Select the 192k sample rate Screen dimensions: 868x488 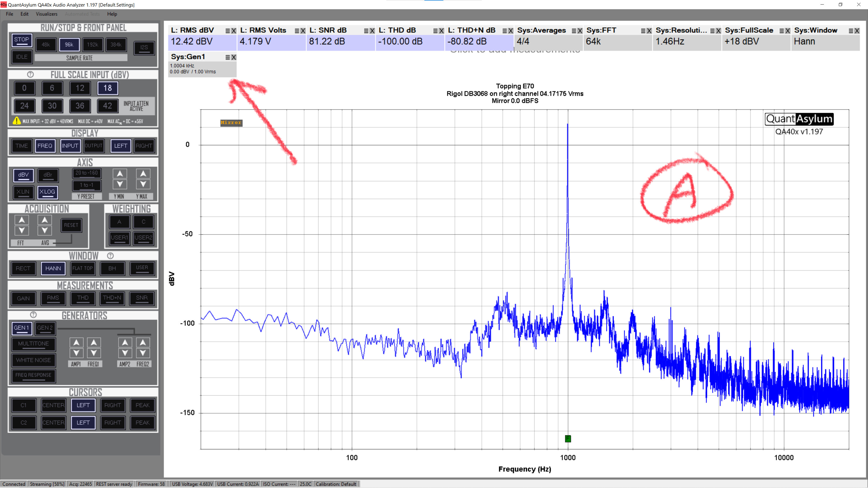(92, 45)
